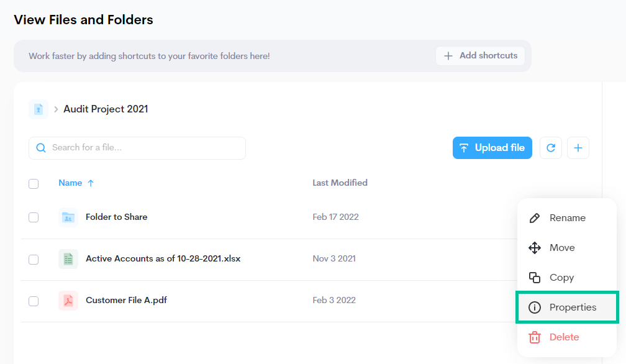Click the PDF icon for Customer File A
The width and height of the screenshot is (626, 364).
[x=68, y=301]
